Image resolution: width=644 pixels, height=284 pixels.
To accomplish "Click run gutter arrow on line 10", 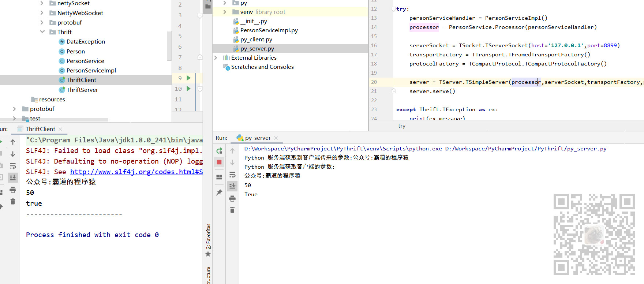I will click(x=188, y=89).
